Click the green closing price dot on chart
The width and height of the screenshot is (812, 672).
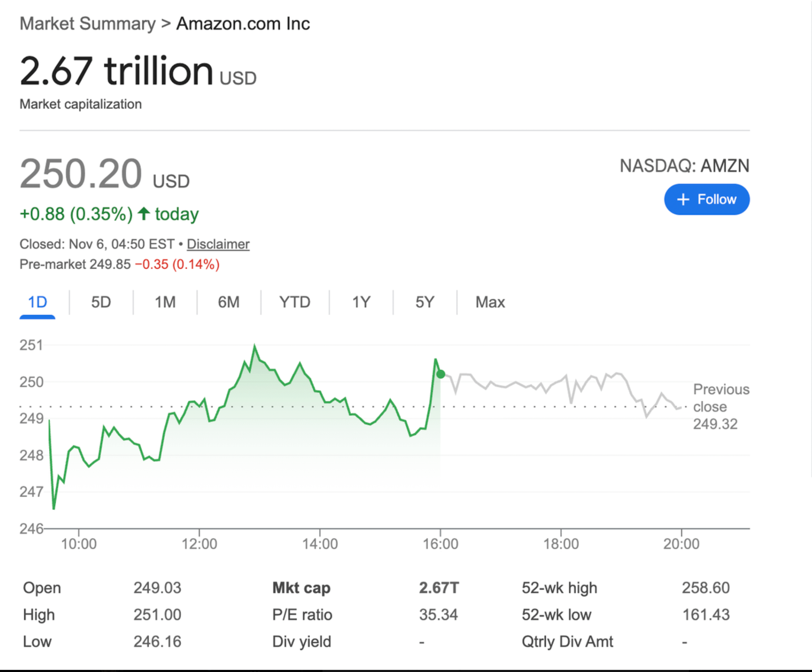pos(441,374)
